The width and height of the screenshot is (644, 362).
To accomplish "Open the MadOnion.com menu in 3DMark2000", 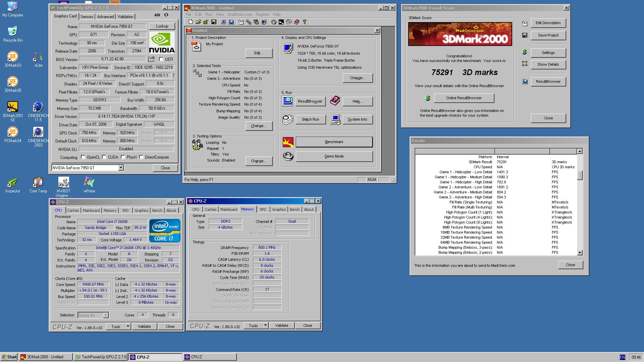I will click(x=240, y=14).
